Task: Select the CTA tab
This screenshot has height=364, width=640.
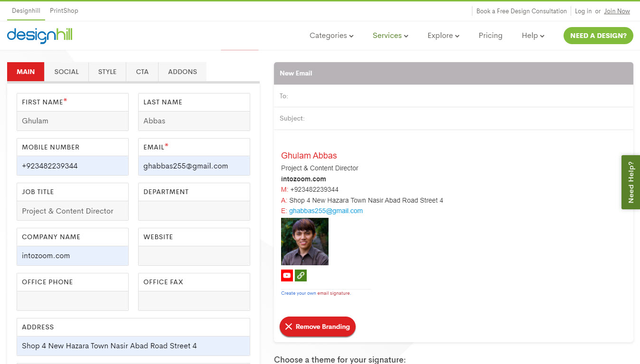Action: tap(142, 72)
